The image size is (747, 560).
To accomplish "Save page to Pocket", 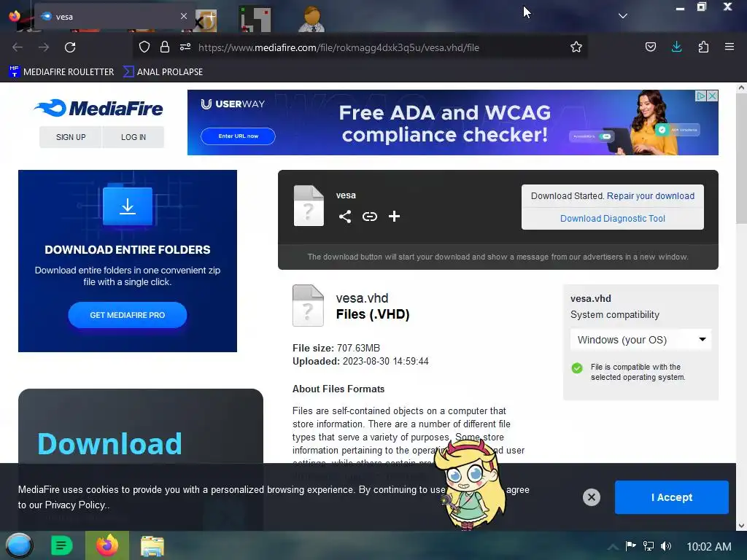I will pyautogui.click(x=650, y=47).
